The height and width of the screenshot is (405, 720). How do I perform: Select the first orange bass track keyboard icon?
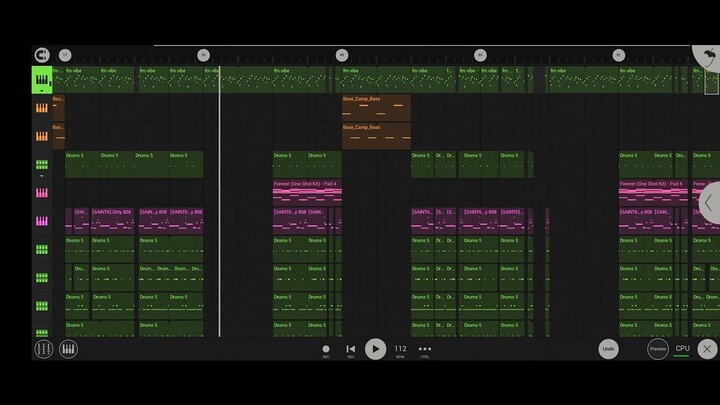[x=42, y=108]
